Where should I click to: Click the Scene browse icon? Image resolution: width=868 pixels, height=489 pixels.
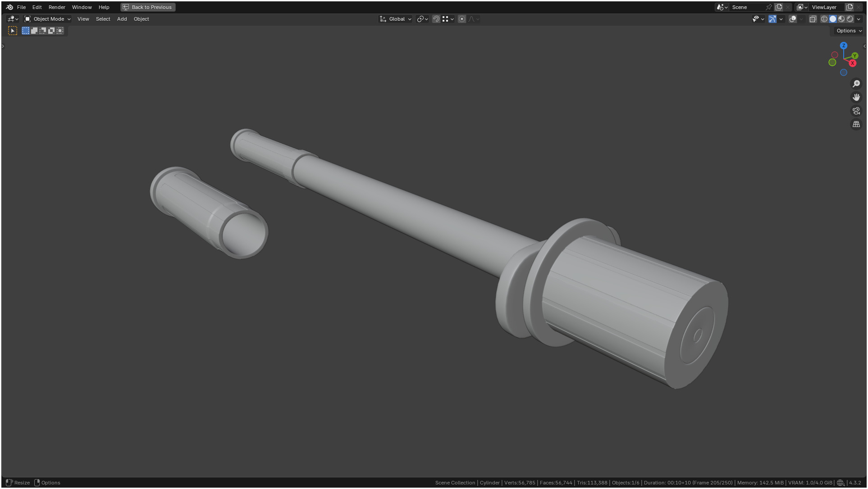tap(722, 7)
